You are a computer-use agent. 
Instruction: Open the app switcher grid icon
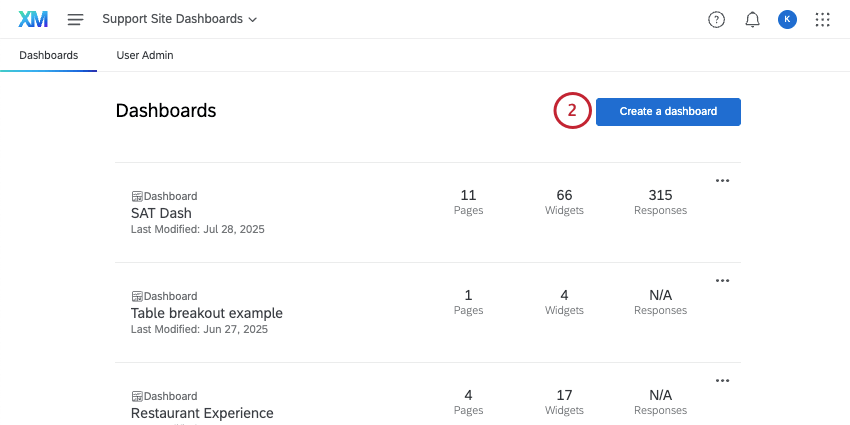(822, 19)
